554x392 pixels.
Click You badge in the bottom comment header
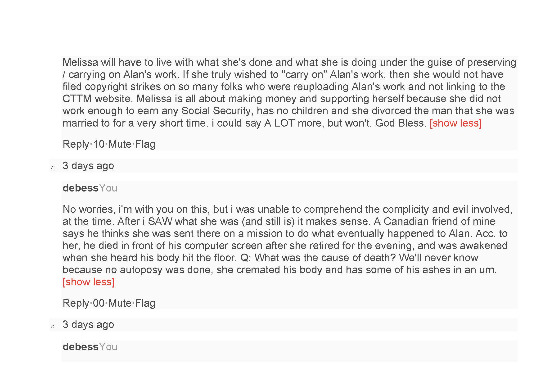point(108,347)
